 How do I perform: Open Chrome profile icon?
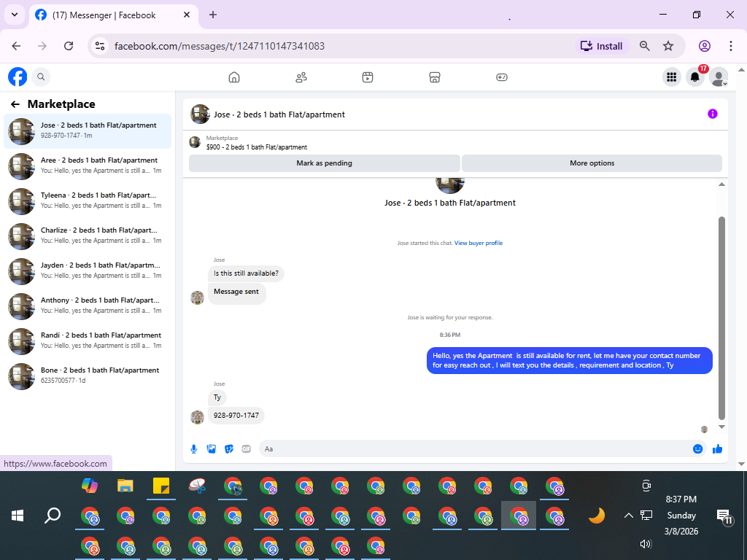coord(705,46)
